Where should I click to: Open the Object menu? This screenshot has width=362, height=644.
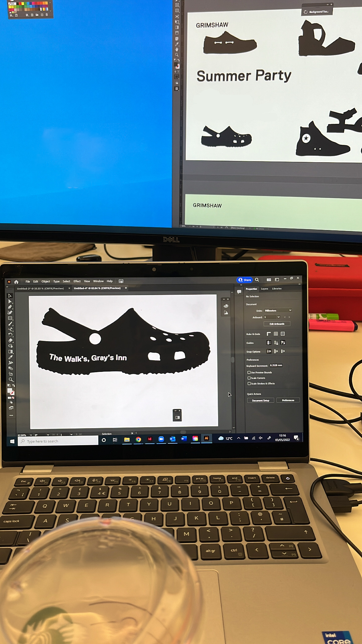point(46,281)
